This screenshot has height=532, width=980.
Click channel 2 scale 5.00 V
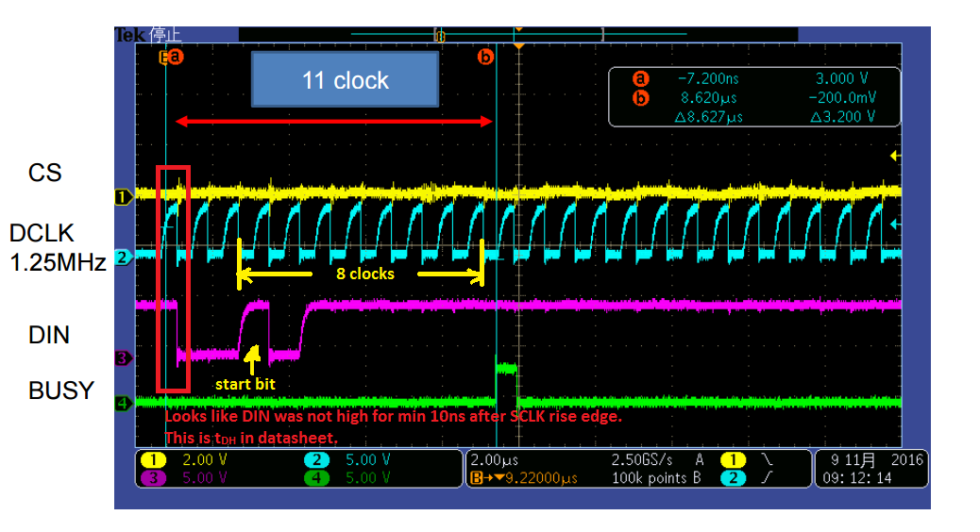point(368,460)
